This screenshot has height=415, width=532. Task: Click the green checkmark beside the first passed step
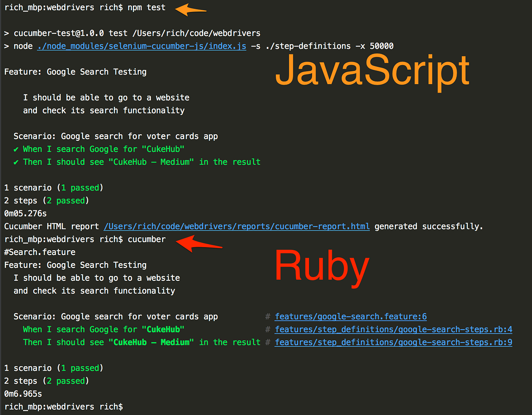[x=16, y=149]
